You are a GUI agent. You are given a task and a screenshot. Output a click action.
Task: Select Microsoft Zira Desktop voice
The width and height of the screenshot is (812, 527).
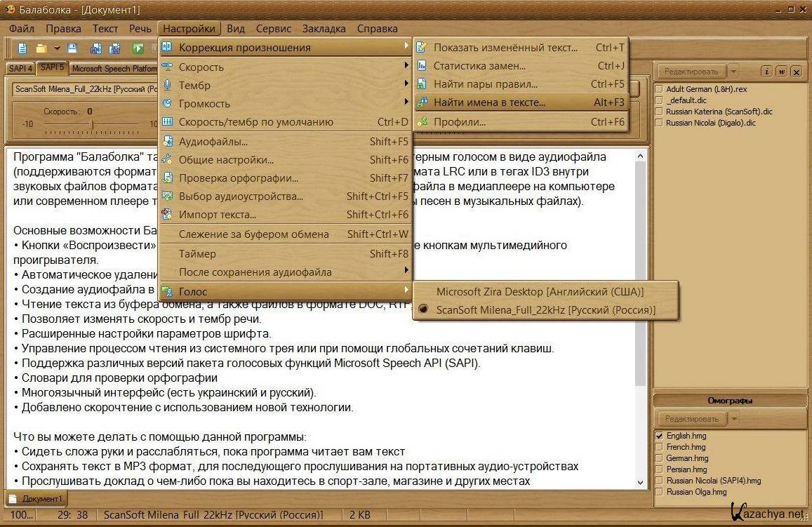(540, 291)
